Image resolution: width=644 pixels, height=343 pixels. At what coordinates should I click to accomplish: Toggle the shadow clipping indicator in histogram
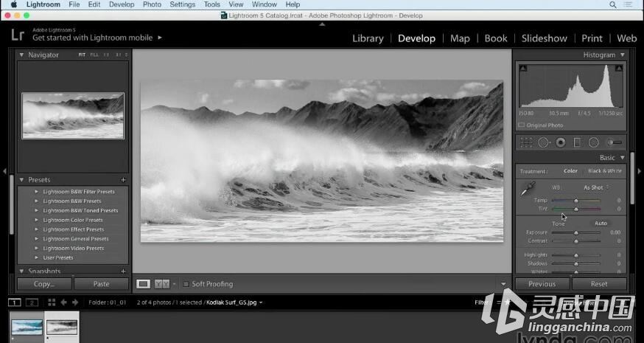[523, 69]
